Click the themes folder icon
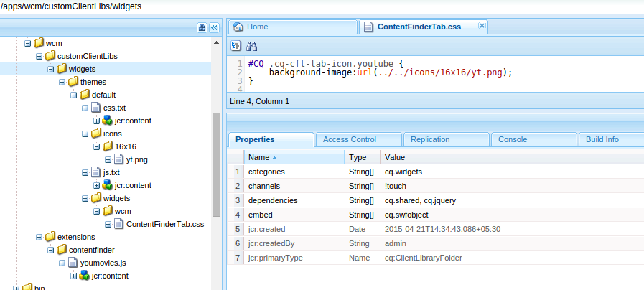Screen dimensions: 644x290 click(x=73, y=82)
